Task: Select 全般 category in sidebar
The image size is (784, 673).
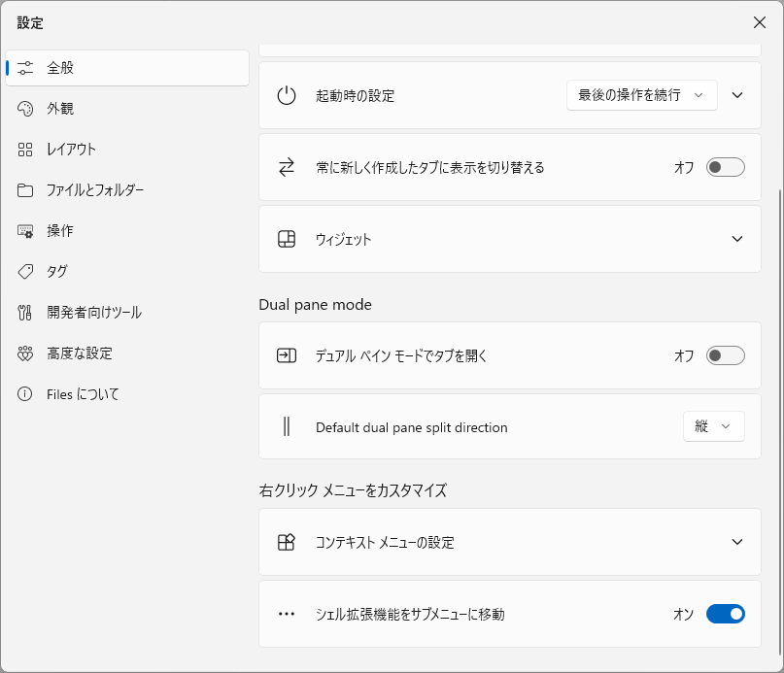Action: coord(127,68)
